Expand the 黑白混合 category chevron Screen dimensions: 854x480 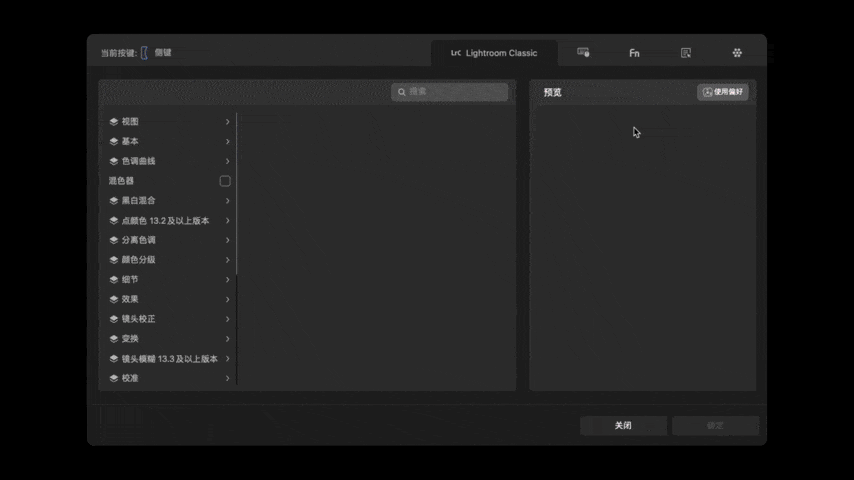pos(228,200)
